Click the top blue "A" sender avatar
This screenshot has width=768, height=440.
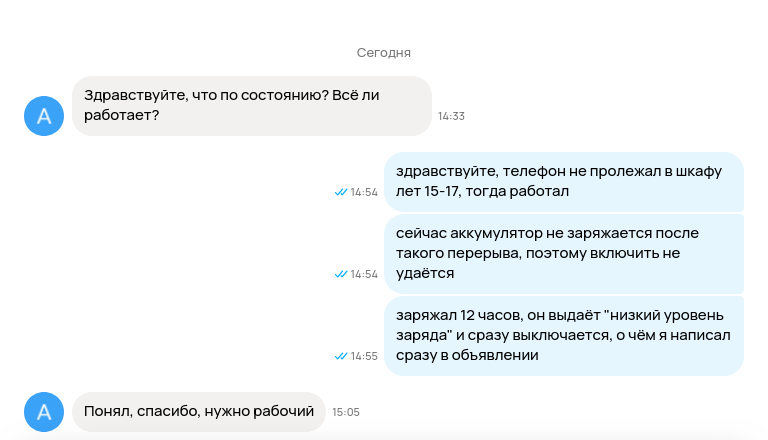pos(44,116)
